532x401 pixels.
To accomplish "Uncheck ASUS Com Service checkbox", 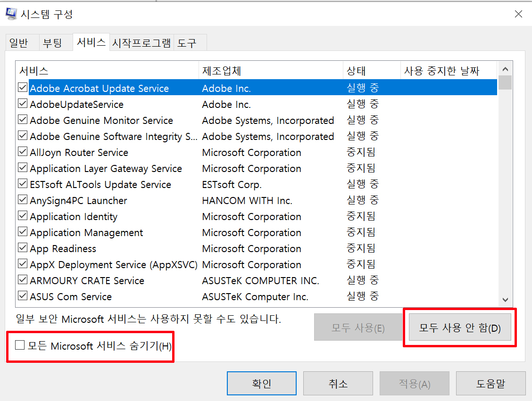I will 22,296.
